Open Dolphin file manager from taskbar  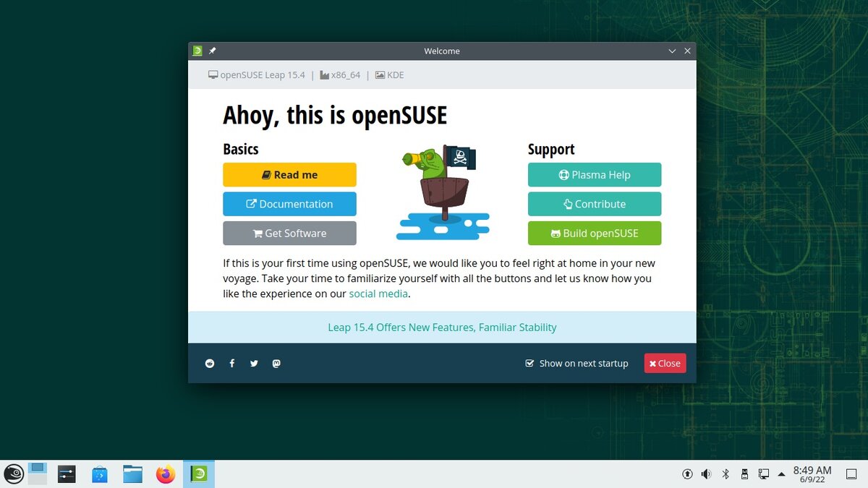tap(132, 474)
